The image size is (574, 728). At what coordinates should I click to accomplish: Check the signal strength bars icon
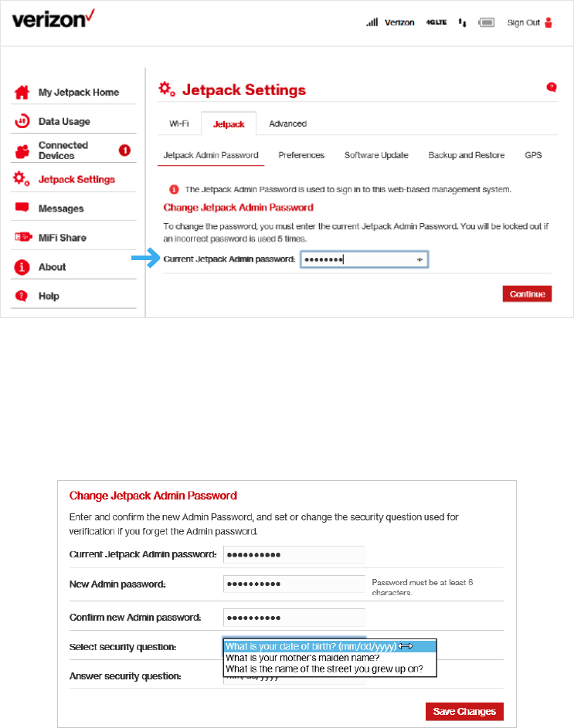click(372, 22)
